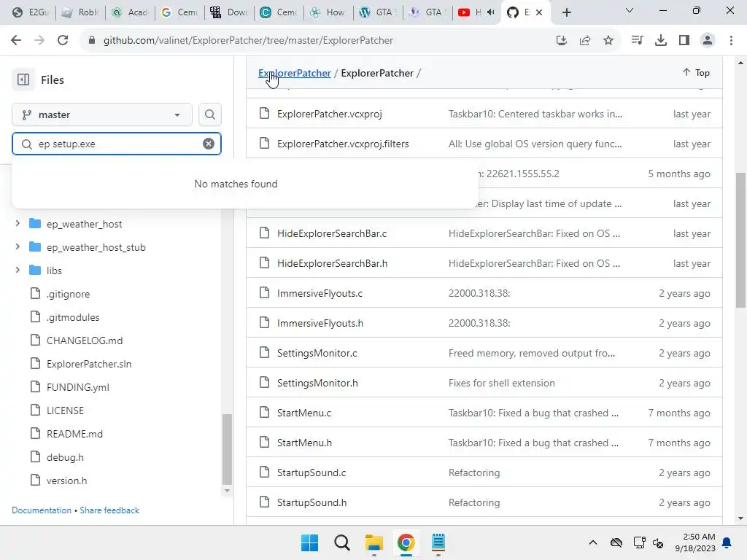This screenshot has height=560, width=747.
Task: Open the master branch dropdown
Action: 102,114
